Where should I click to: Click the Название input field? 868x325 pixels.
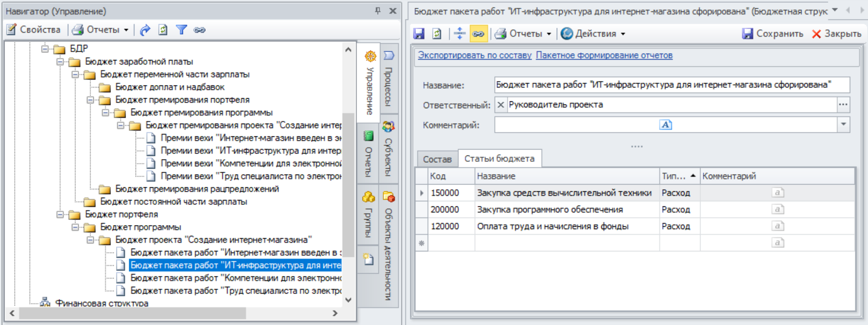point(671,85)
